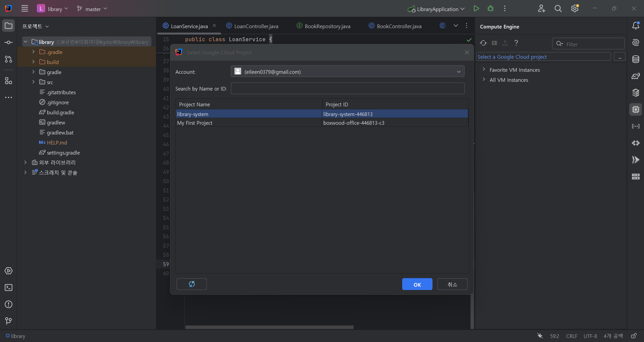Open the library project dropdown
The image size is (644, 342).
(x=53, y=9)
